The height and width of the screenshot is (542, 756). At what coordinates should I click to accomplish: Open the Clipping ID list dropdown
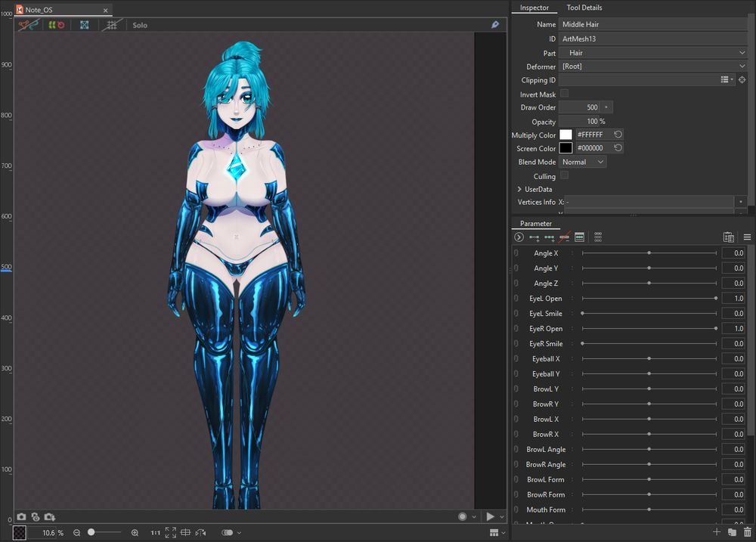(727, 79)
